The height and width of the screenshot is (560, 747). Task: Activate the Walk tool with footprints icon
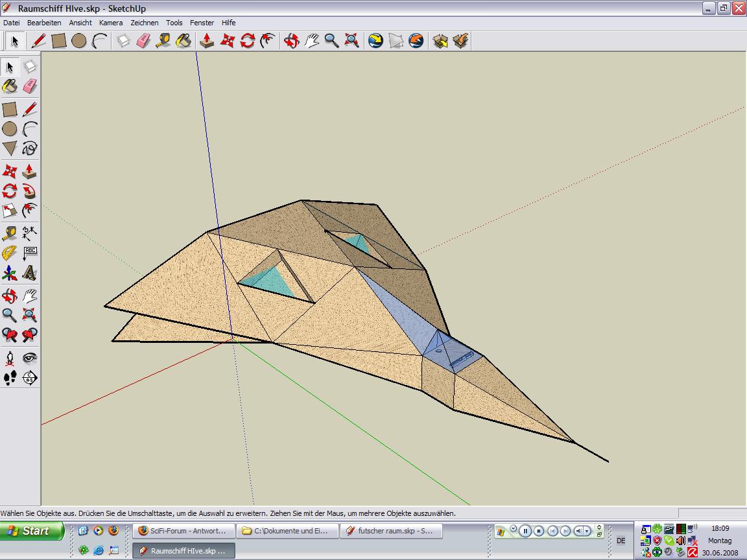tap(10, 378)
